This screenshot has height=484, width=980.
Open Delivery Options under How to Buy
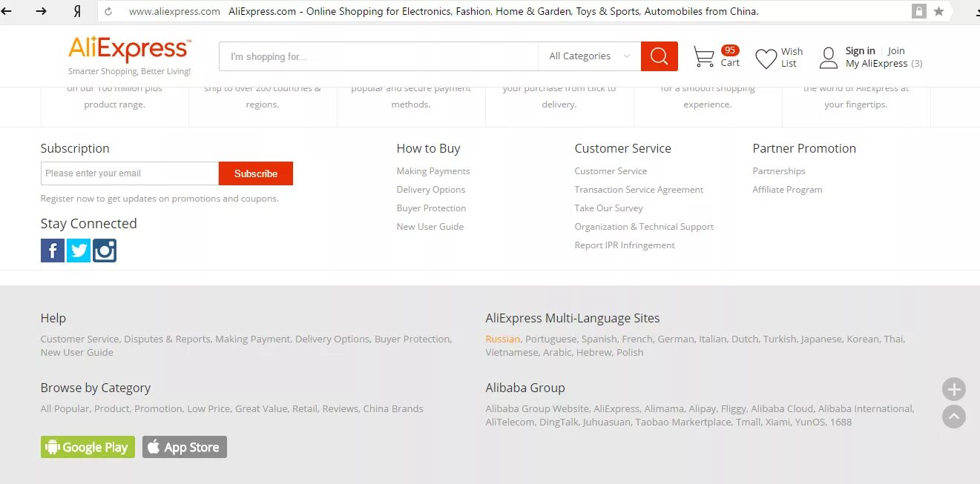431,190
